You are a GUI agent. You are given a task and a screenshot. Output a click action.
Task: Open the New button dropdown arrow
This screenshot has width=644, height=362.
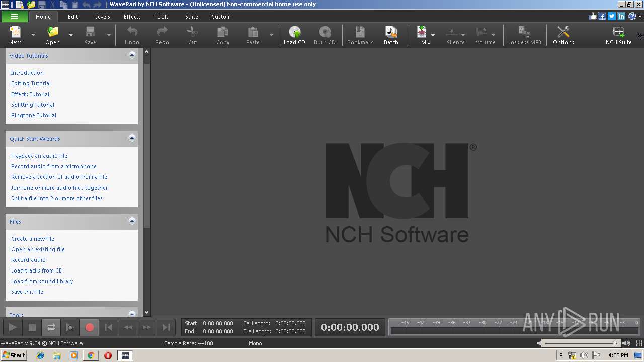[33, 35]
